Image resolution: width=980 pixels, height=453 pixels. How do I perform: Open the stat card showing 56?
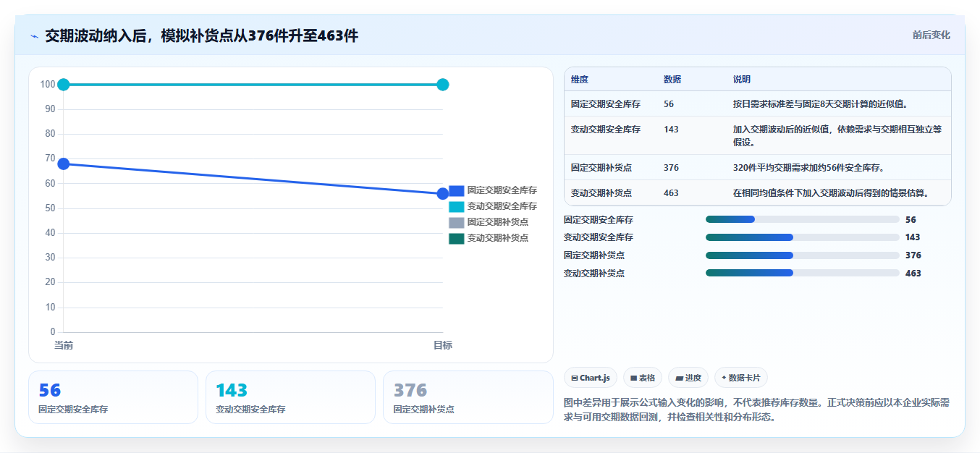coord(113,397)
